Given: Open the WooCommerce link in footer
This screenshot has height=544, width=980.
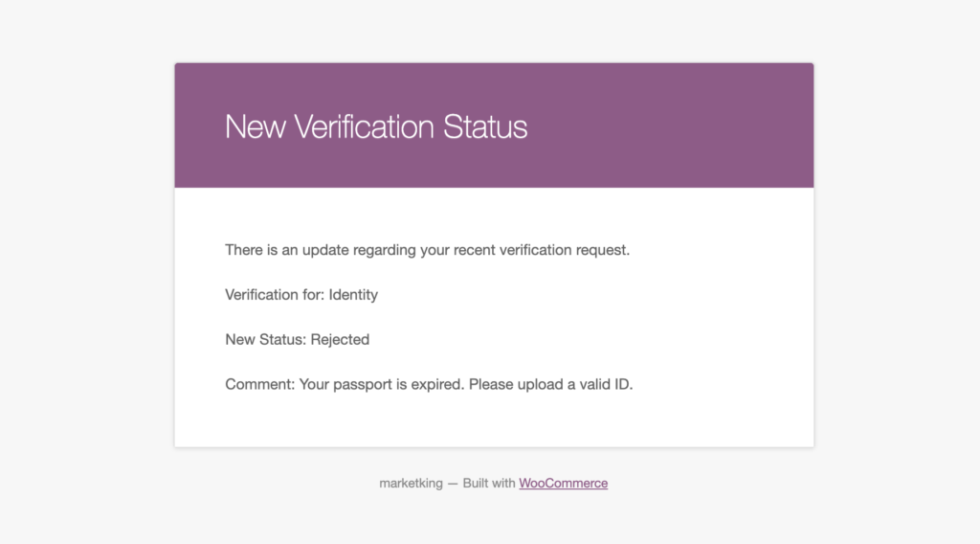Looking at the screenshot, I should tap(563, 484).
